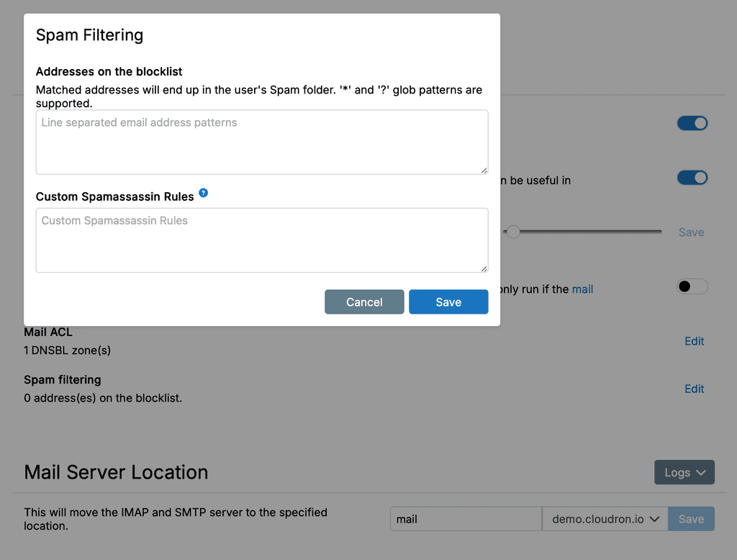Focus the Addresses on the blocklist textarea
Screen dimensions: 737x560
tap(262, 142)
